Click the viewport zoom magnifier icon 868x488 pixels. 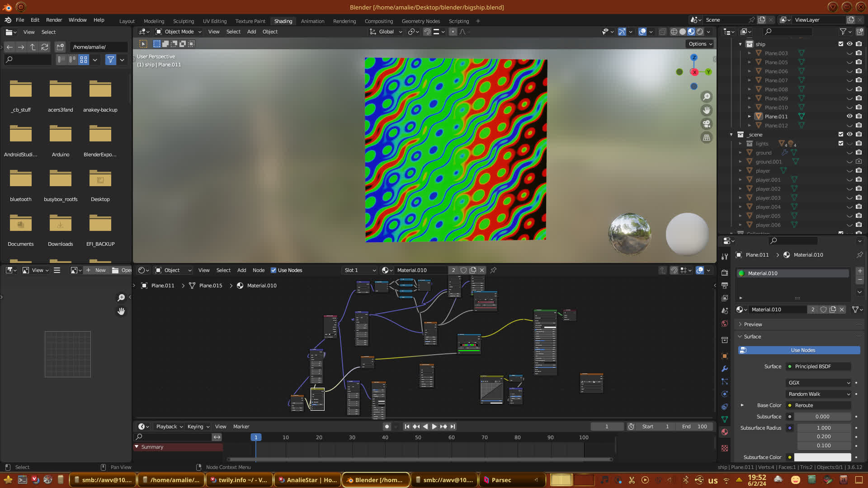(706, 97)
